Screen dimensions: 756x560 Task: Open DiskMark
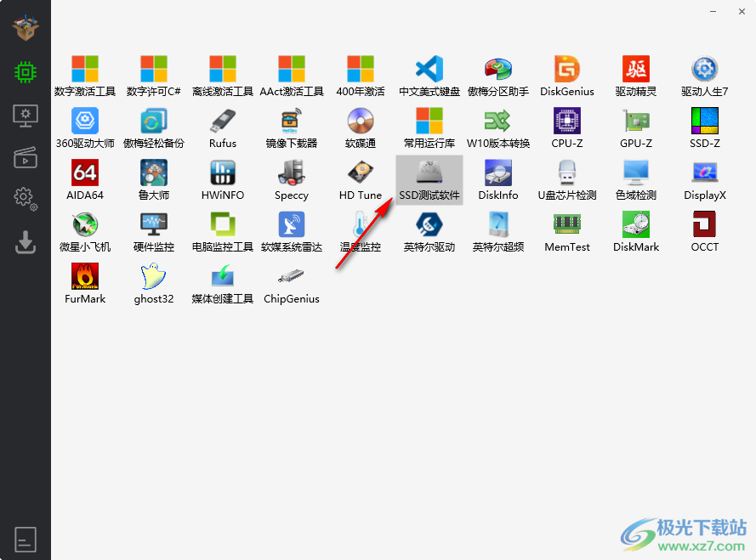[636, 232]
